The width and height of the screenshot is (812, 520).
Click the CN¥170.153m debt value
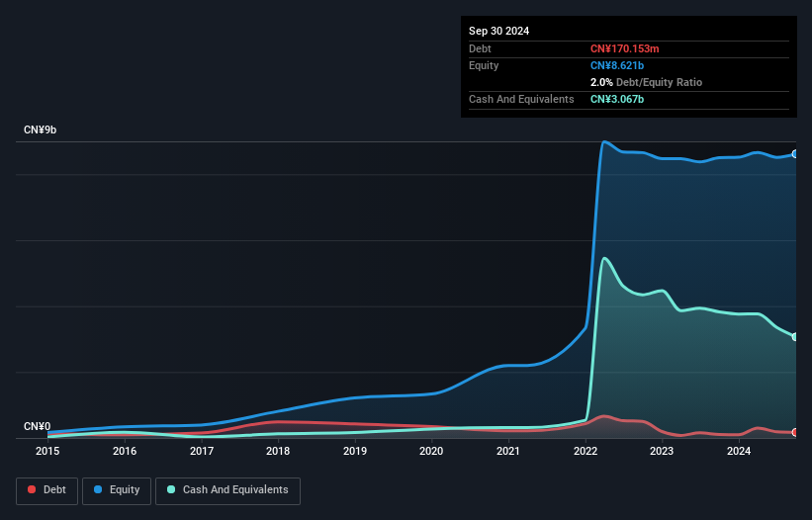pos(624,48)
